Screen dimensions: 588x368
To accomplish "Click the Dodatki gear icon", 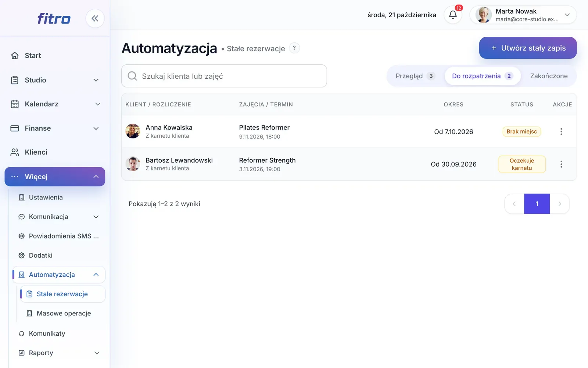I will [22, 255].
